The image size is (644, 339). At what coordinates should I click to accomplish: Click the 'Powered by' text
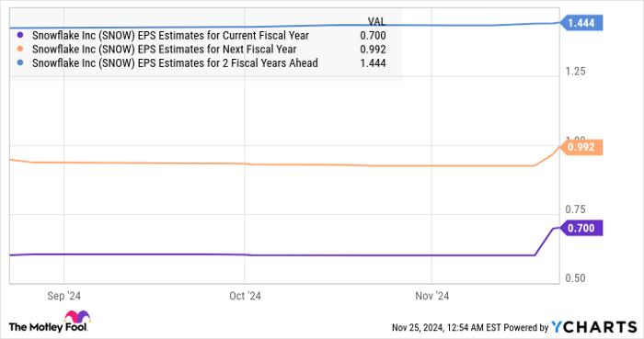tap(526, 328)
